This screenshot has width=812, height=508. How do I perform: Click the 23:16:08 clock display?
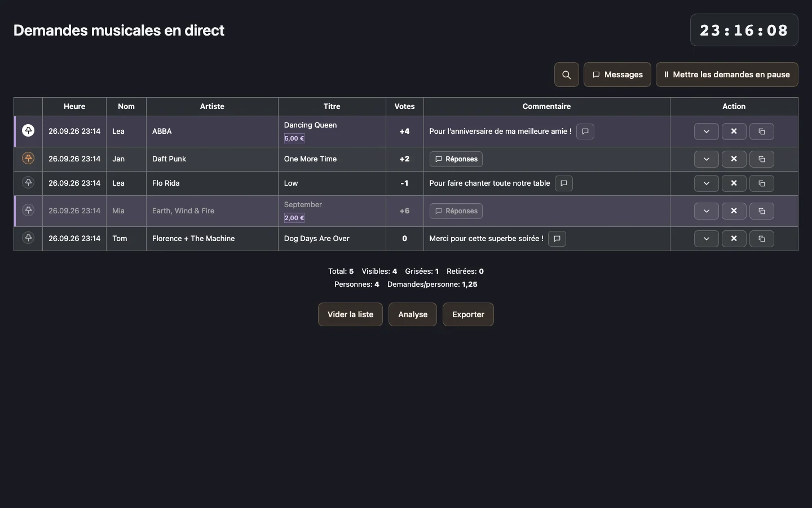coord(744,30)
